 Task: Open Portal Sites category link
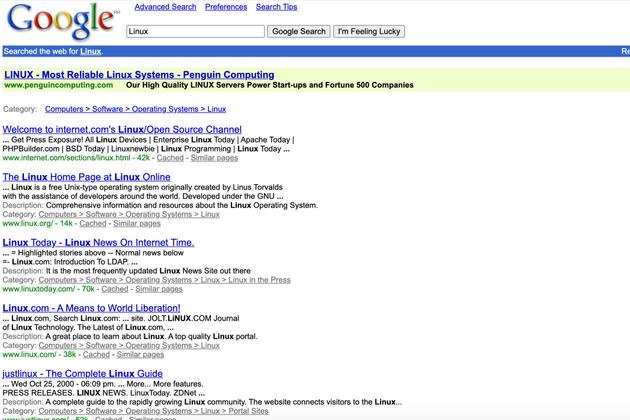pyautogui.click(x=153, y=411)
